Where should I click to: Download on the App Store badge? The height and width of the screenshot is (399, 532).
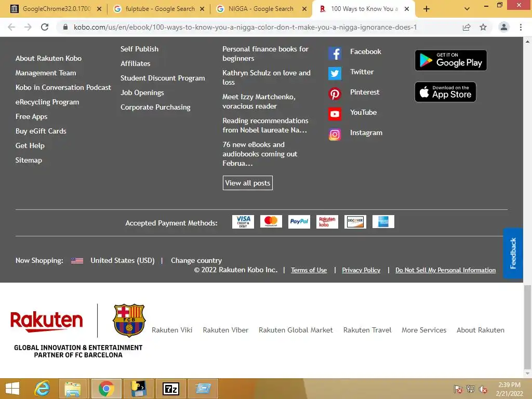coord(445,92)
